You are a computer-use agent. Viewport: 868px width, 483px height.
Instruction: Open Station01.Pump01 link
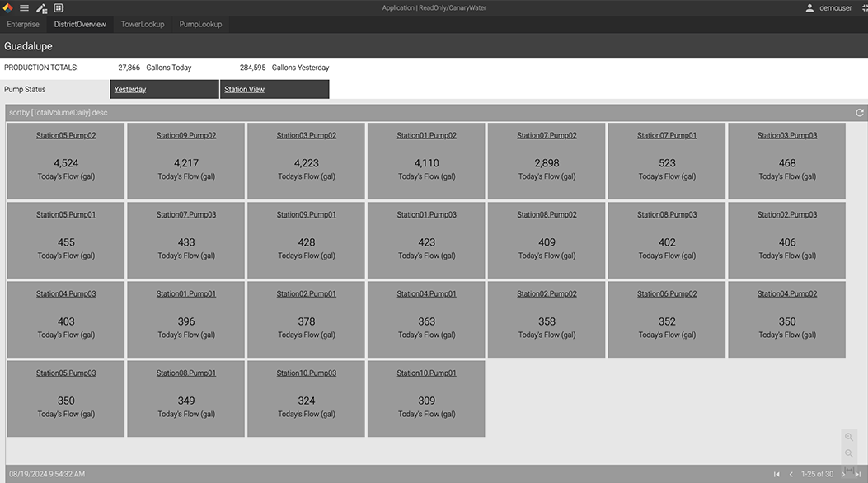coord(186,293)
